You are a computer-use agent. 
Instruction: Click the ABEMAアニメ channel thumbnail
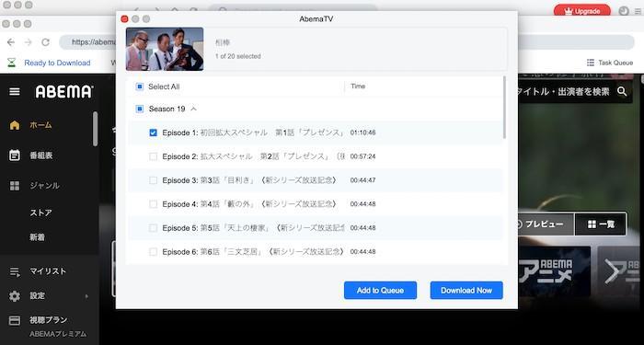(x=555, y=272)
